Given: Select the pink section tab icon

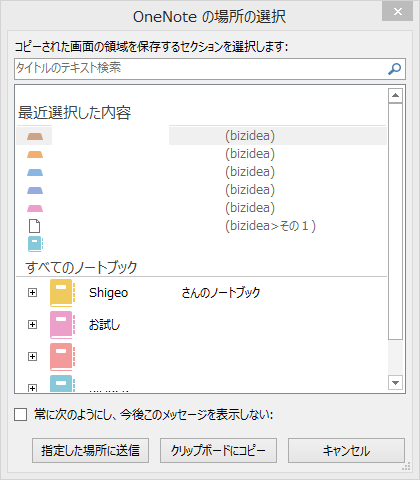Looking at the screenshot, I should (x=35, y=208).
